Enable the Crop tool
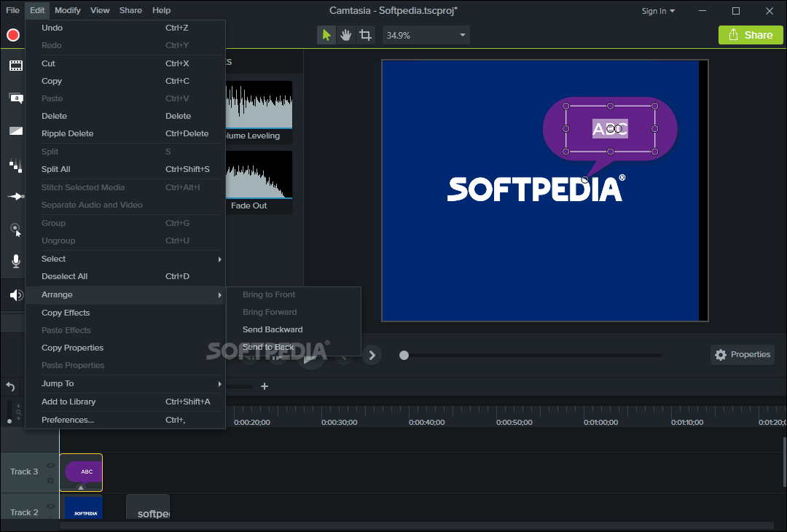This screenshot has width=787, height=532. [x=365, y=35]
